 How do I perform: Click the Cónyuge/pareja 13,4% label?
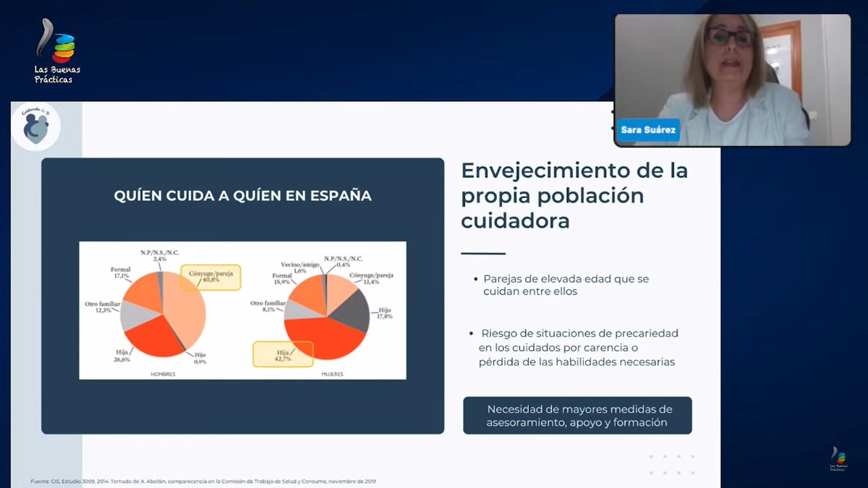click(372, 278)
